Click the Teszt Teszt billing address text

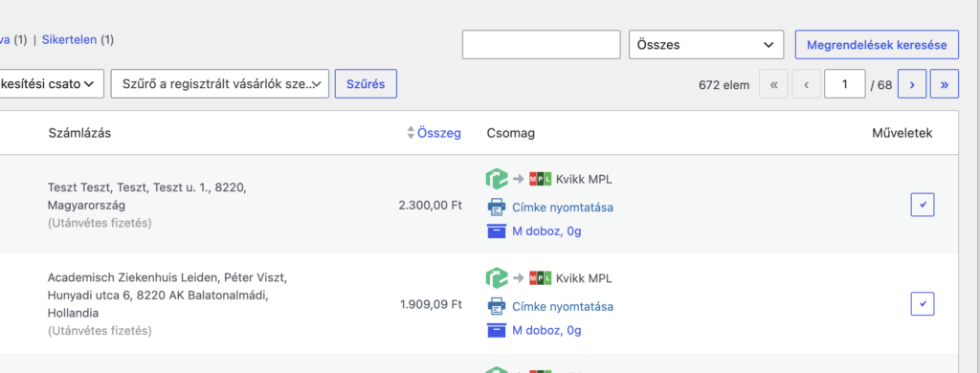tap(146, 196)
